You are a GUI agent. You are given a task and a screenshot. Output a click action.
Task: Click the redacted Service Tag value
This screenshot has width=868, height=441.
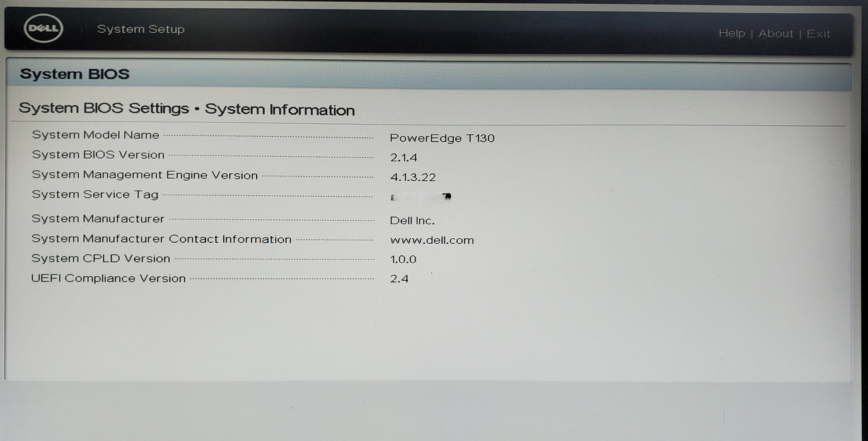click(421, 197)
